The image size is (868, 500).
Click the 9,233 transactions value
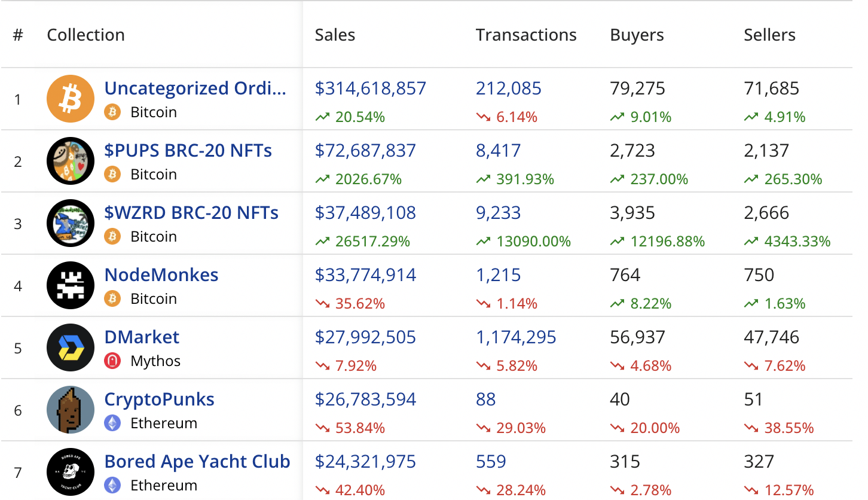pos(499,213)
